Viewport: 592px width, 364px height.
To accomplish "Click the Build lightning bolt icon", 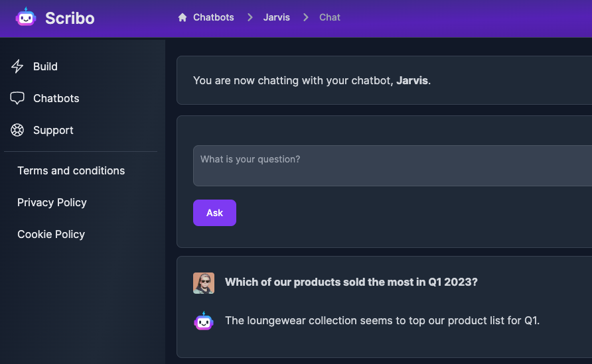I will coord(17,66).
